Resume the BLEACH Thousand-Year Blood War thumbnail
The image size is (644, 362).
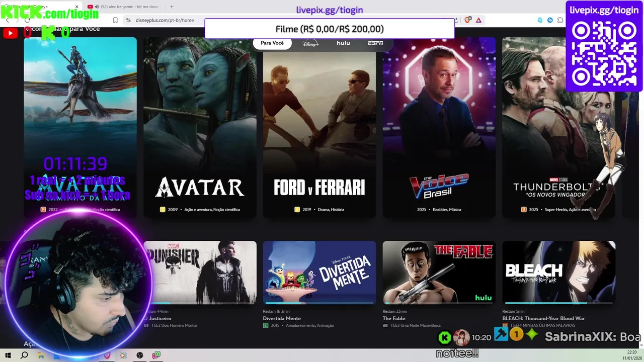point(558,273)
